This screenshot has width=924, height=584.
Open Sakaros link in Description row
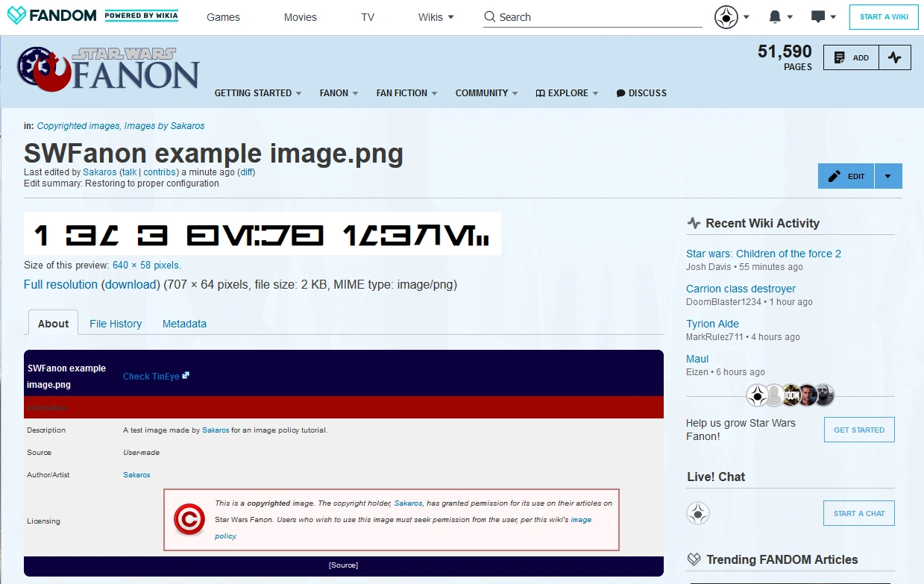(216, 430)
